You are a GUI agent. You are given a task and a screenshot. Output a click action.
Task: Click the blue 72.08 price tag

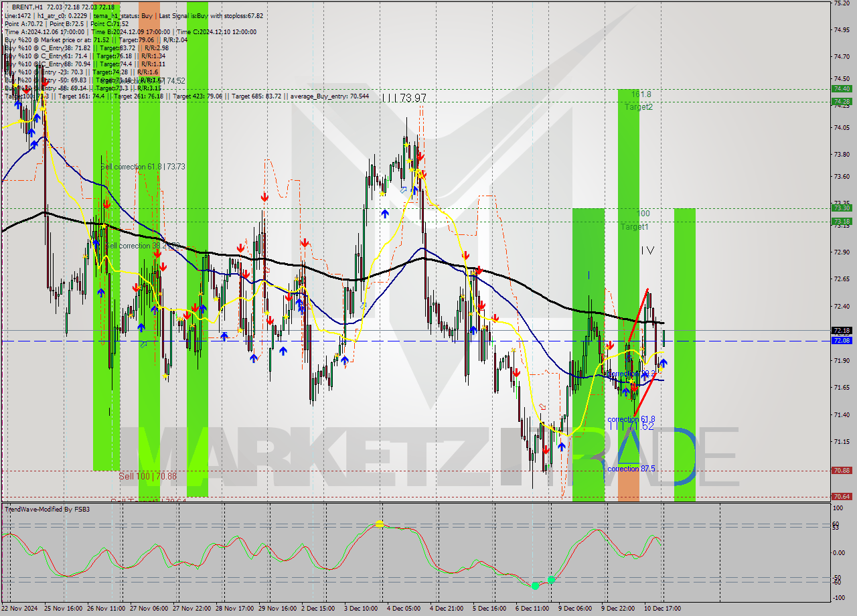[x=842, y=341]
